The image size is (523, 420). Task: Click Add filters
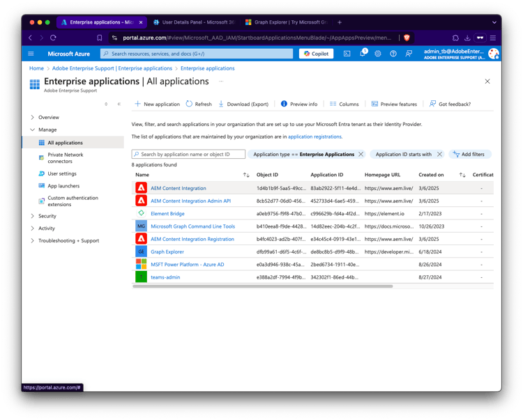click(469, 154)
